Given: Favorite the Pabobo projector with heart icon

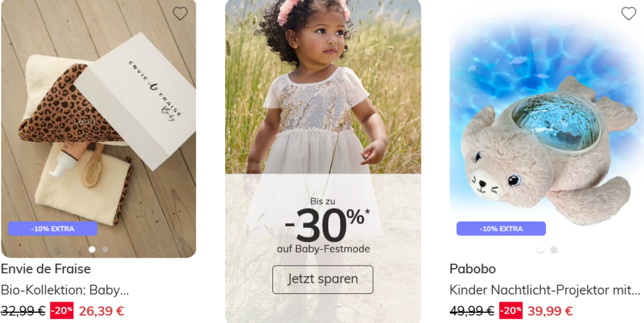Looking at the screenshot, I should click(628, 14).
